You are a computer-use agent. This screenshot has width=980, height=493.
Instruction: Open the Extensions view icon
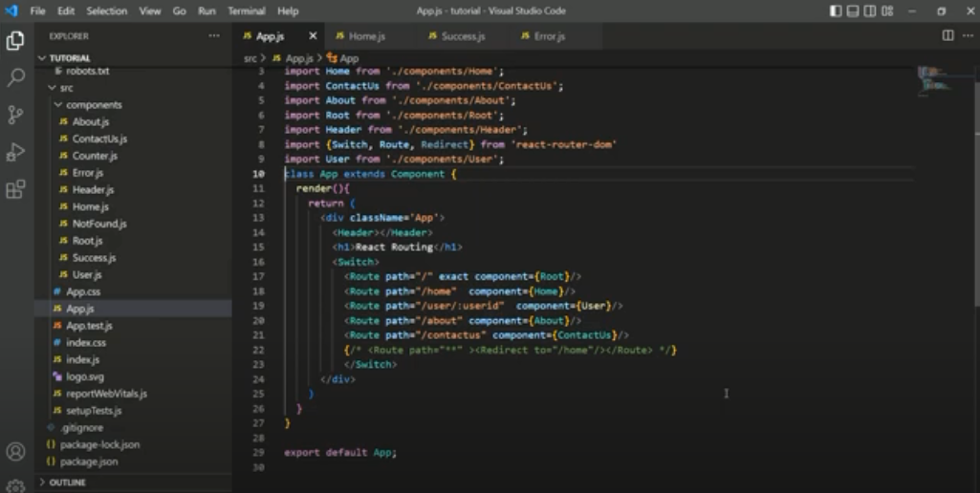pos(15,189)
